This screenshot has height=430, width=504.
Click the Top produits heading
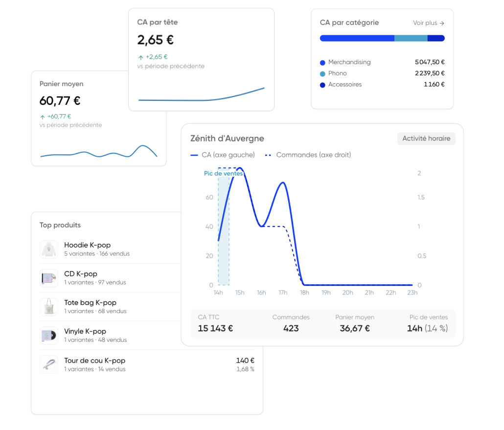pyautogui.click(x=60, y=225)
